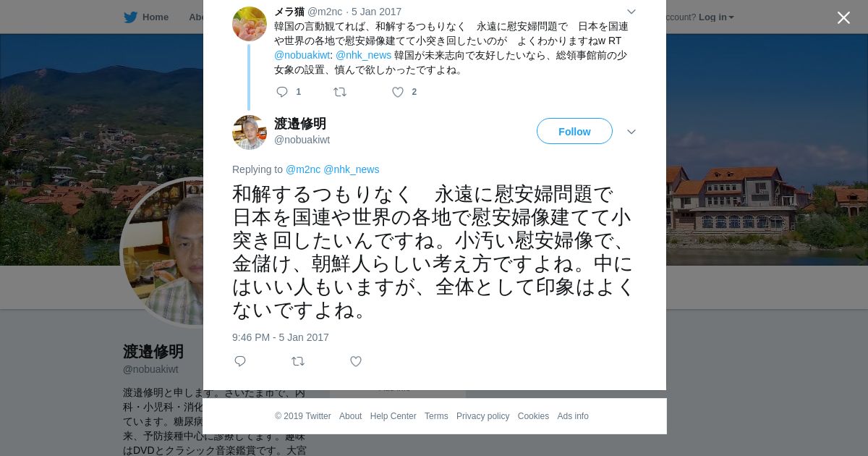Screen dimensions: 868x456
Task: Open Privacy policy in footer
Action: [x=482, y=416]
